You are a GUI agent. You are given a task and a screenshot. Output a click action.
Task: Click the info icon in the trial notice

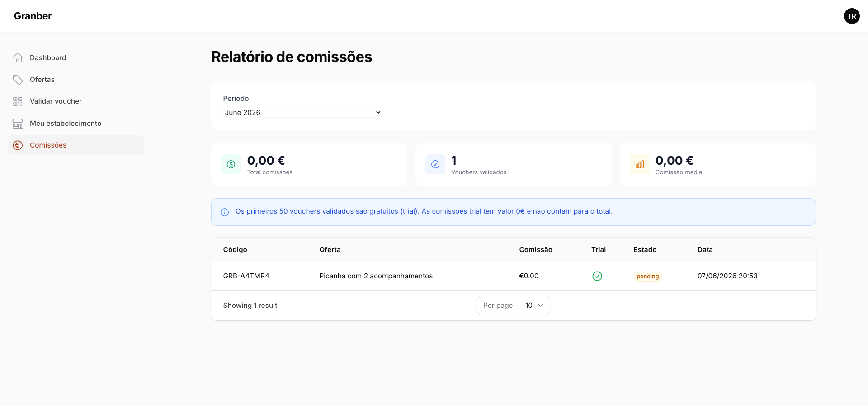[225, 212]
